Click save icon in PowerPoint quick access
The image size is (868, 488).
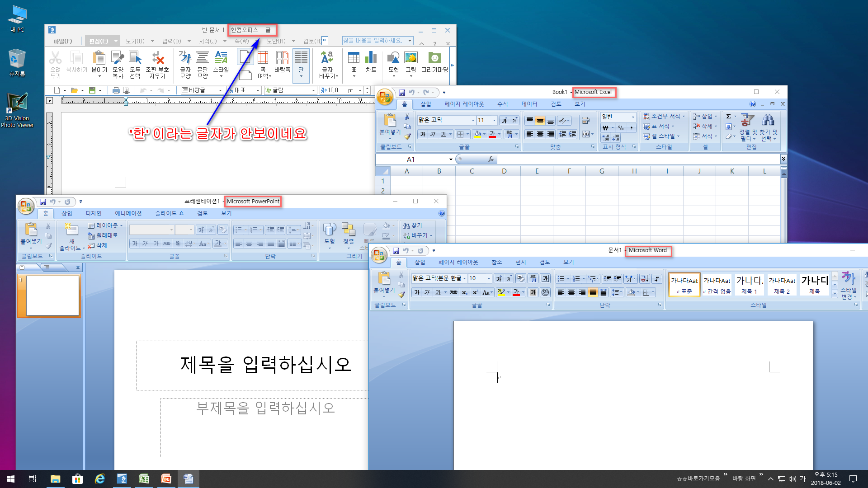click(x=43, y=202)
